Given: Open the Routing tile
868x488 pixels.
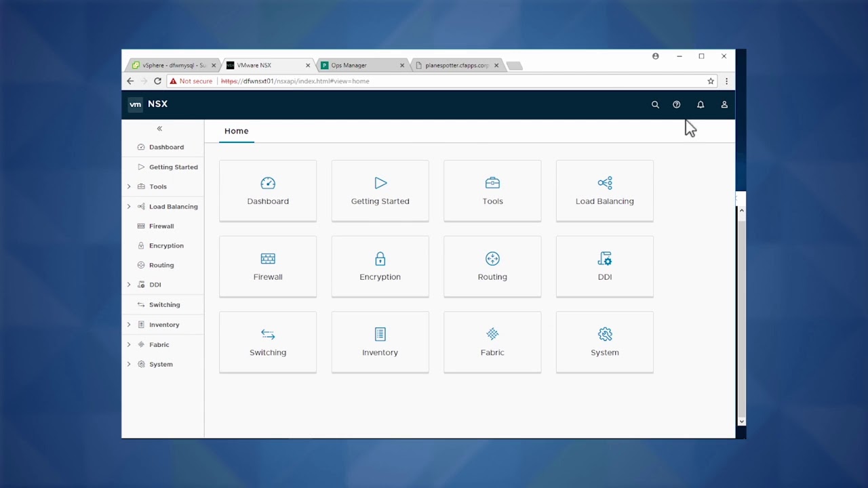Looking at the screenshot, I should [x=492, y=266].
